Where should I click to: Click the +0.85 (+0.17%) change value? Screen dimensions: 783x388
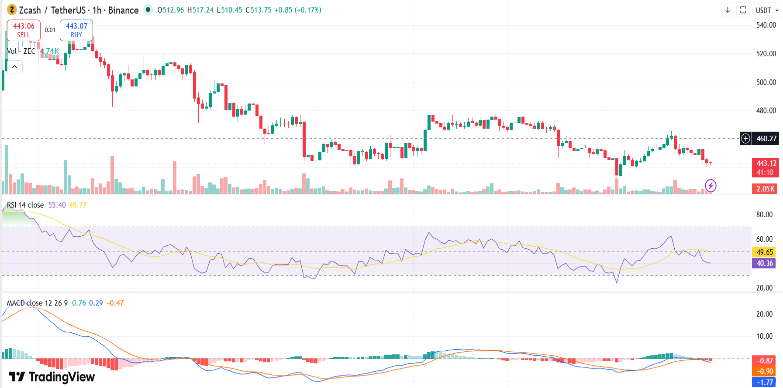pos(299,10)
